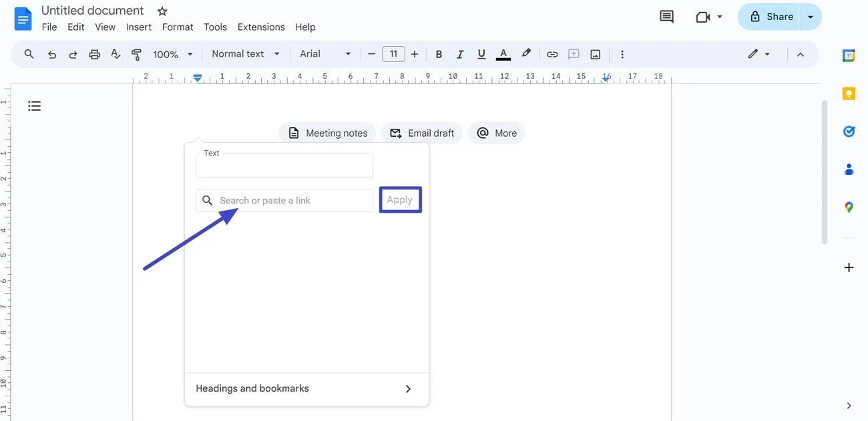Open the Format menu

tap(177, 27)
